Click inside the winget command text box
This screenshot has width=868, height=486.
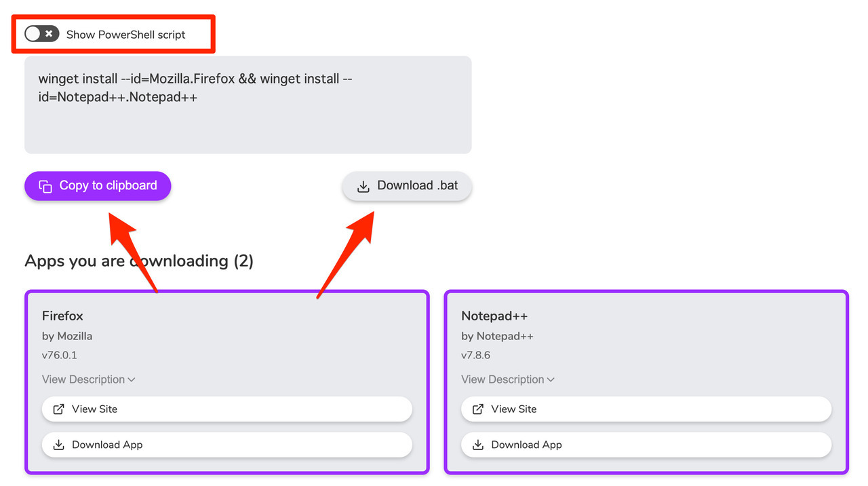(248, 122)
